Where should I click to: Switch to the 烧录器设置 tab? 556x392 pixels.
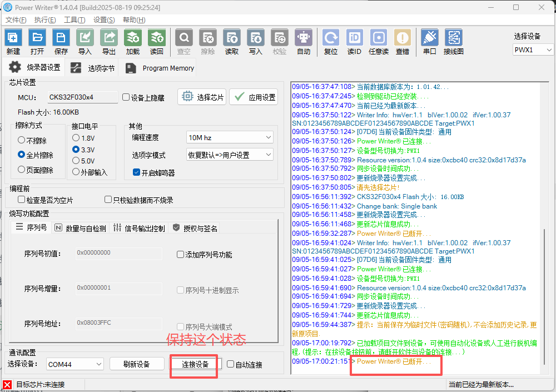click(34, 68)
